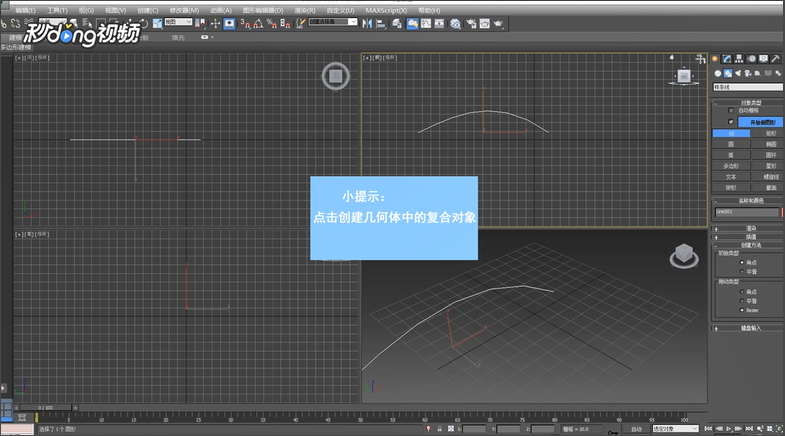Click the 弧 (Arc) shape button
Image resolution: width=785 pixels, height=436 pixels.
click(x=731, y=155)
